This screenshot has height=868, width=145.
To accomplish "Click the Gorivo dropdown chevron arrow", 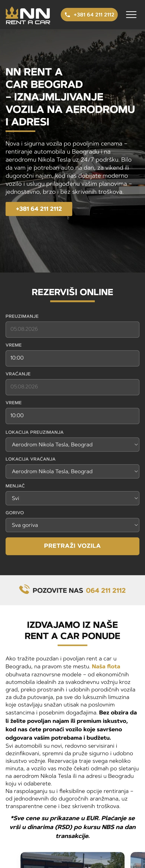I will pos(136,525).
